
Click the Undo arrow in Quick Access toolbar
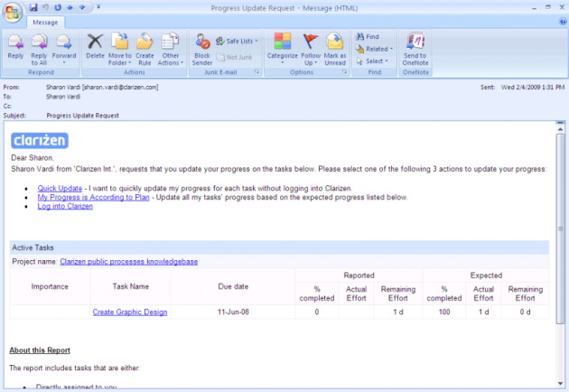coord(45,7)
